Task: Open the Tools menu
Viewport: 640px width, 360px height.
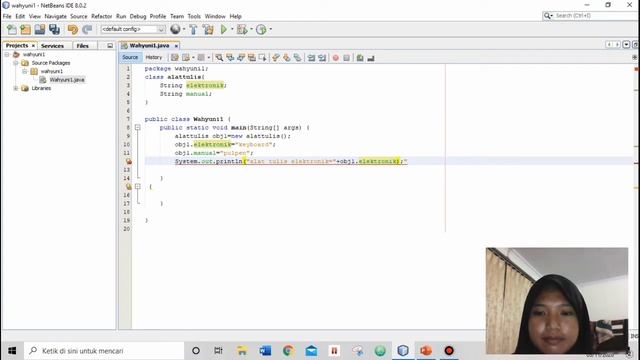Action: pos(194,16)
